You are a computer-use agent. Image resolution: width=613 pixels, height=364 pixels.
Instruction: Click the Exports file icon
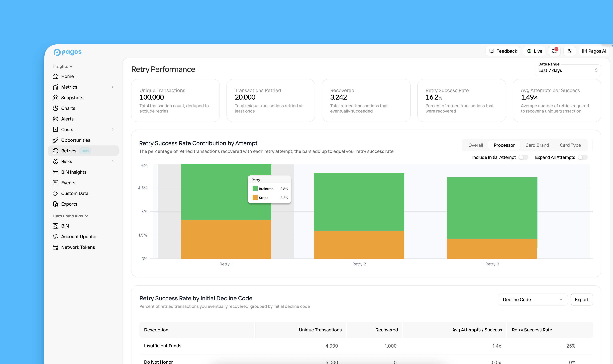(x=55, y=204)
